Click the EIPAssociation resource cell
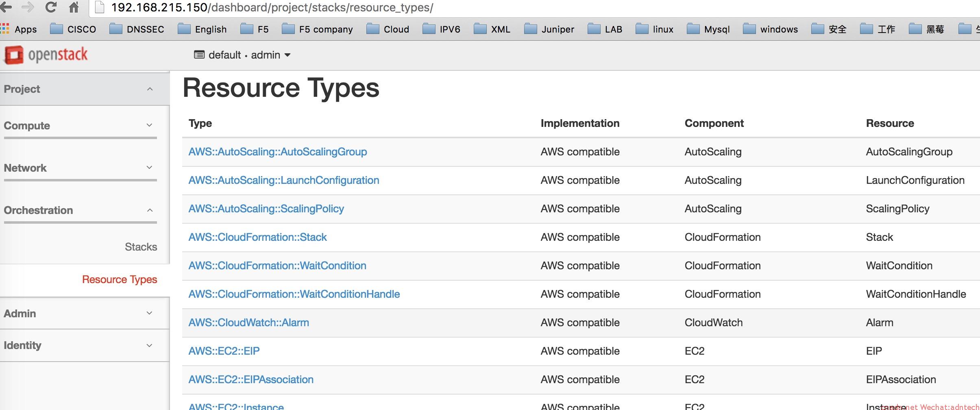 pos(901,379)
